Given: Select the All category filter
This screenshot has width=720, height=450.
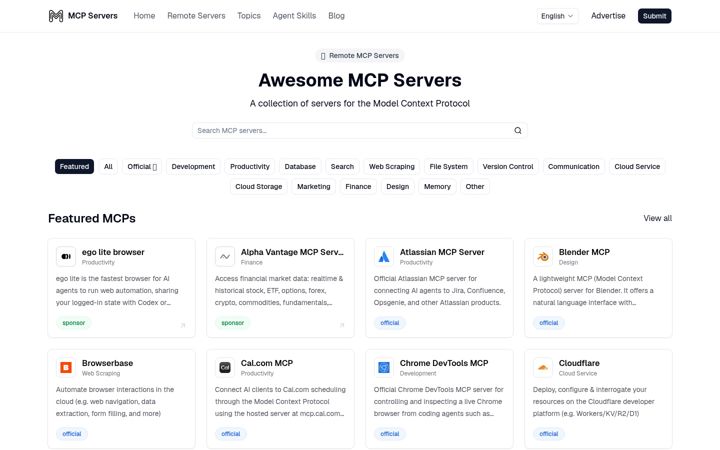Looking at the screenshot, I should (108, 166).
